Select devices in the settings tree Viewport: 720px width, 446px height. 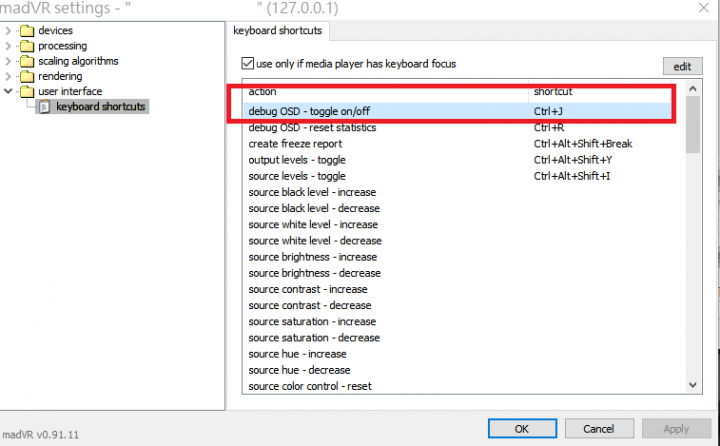(x=56, y=31)
